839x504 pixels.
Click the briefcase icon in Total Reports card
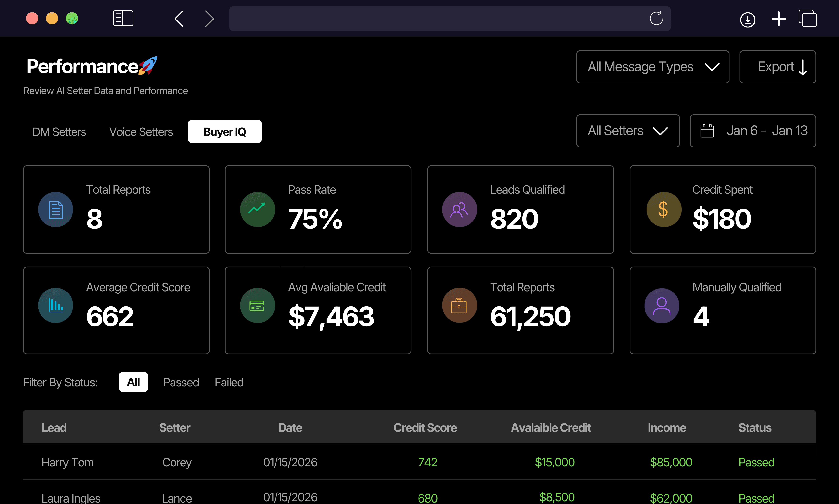click(459, 305)
